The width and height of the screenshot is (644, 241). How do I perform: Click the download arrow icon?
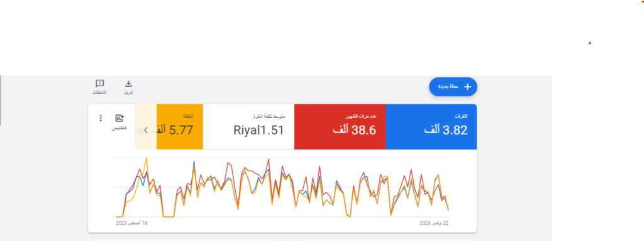128,84
